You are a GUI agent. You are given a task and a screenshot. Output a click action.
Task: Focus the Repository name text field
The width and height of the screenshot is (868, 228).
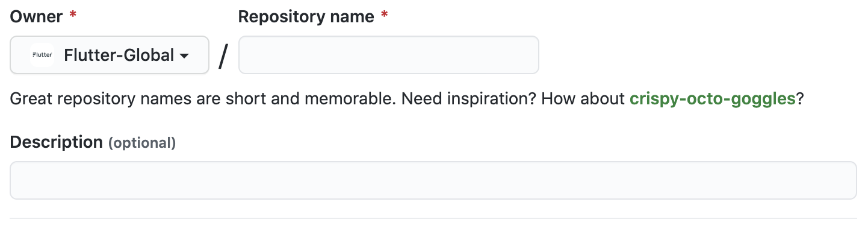tap(389, 55)
